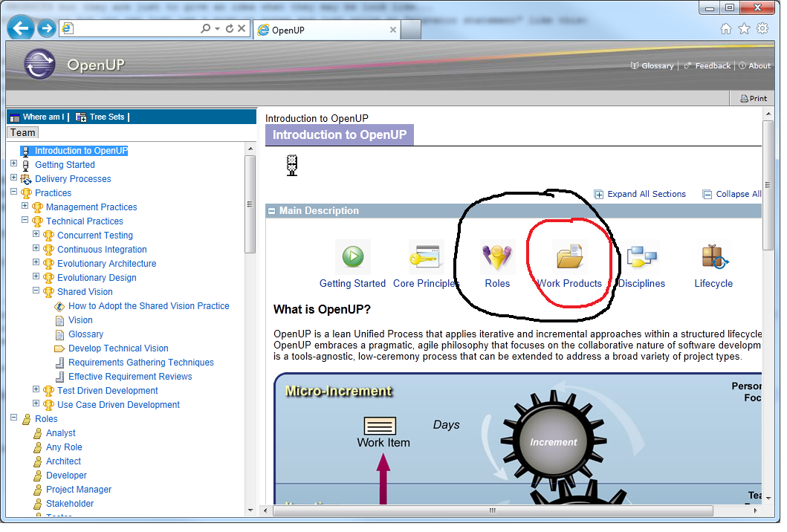Collapse the Main Description section

pos(271,211)
